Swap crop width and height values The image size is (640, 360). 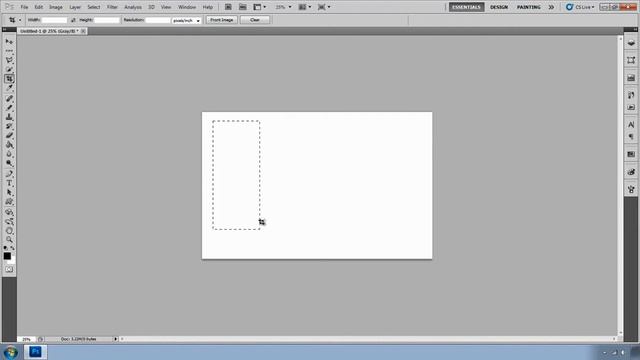(x=73, y=20)
